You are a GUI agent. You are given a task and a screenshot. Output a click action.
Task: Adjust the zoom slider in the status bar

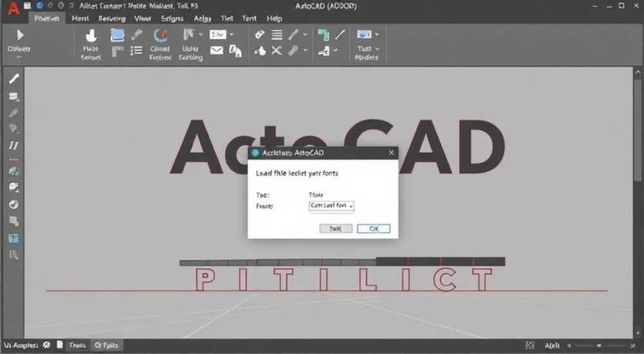pyautogui.click(x=599, y=346)
